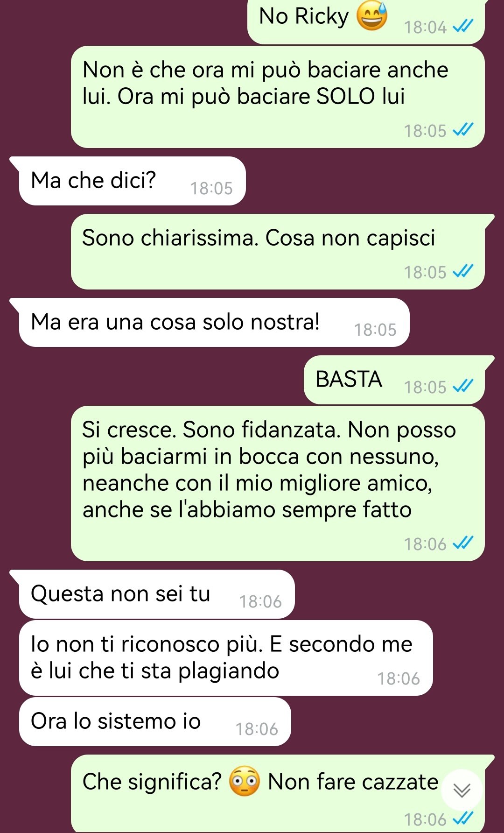Tap the read receipt ticks on 'BASTA' message
Image resolution: width=504 pixels, height=833 pixels.
[x=463, y=386]
